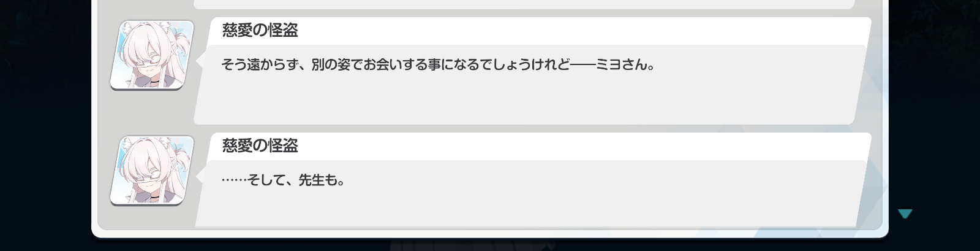Click the dialogue line ……そして、先生も。
Screen dimensions: 980x251
pos(283,180)
